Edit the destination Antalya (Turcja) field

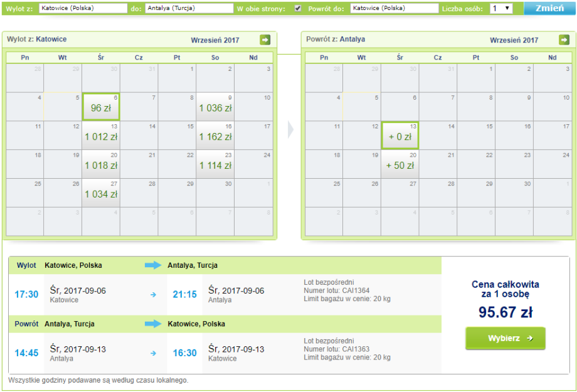pos(189,9)
